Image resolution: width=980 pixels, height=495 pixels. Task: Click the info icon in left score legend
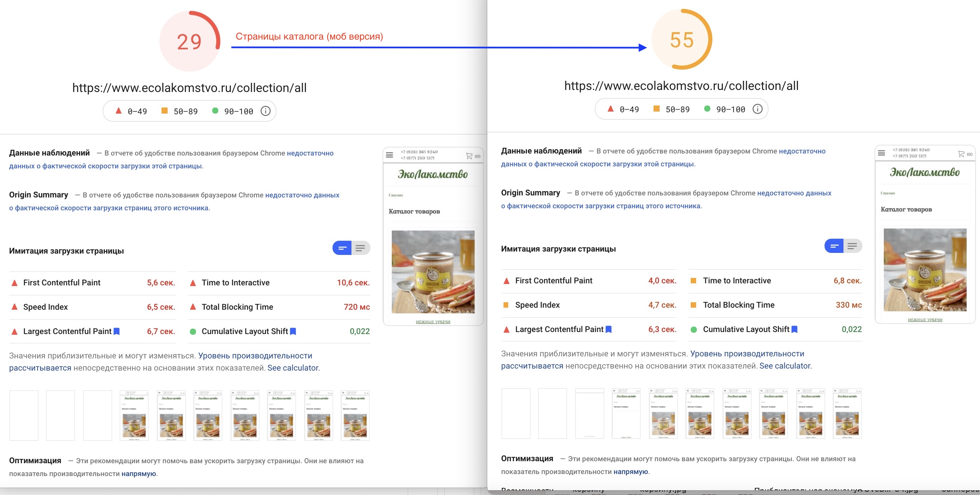[x=265, y=111]
